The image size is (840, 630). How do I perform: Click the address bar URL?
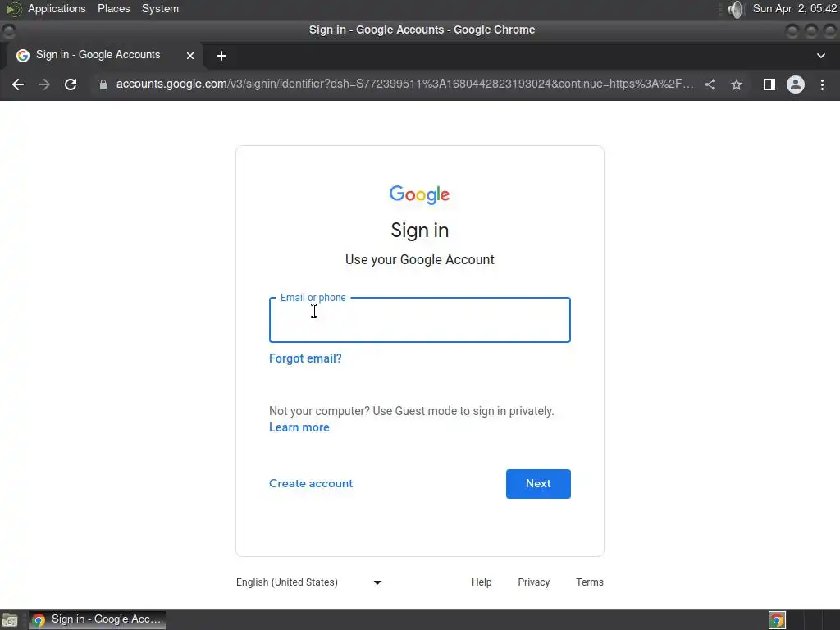[x=404, y=84]
